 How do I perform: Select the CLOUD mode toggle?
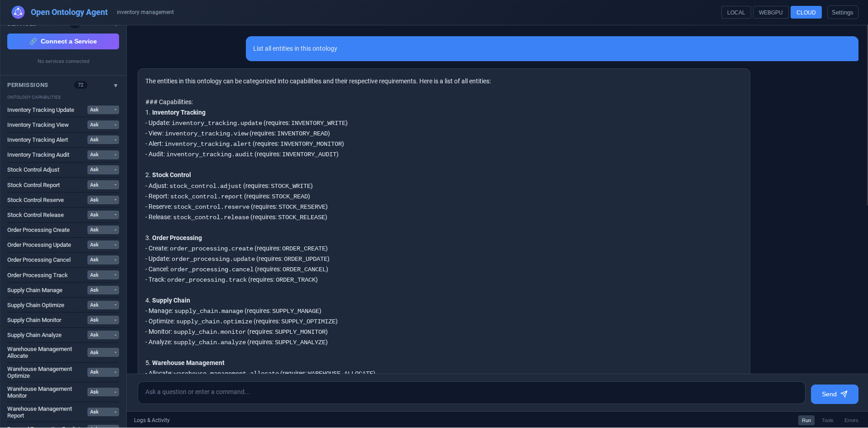pos(806,12)
